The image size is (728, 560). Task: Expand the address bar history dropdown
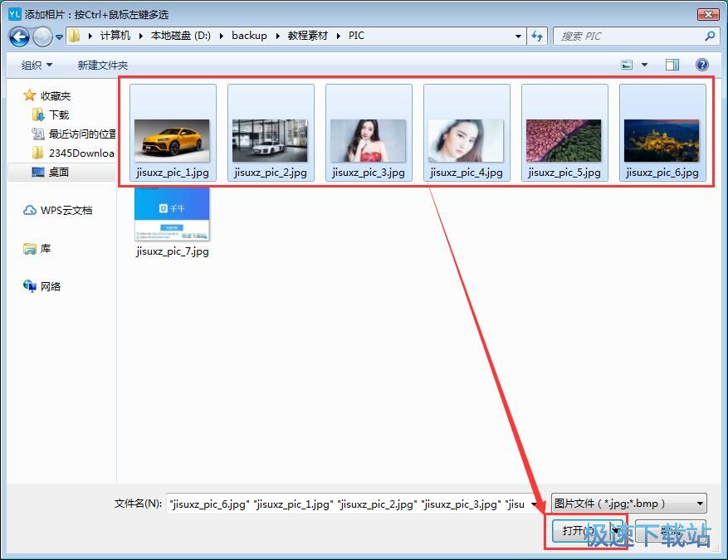(x=518, y=37)
